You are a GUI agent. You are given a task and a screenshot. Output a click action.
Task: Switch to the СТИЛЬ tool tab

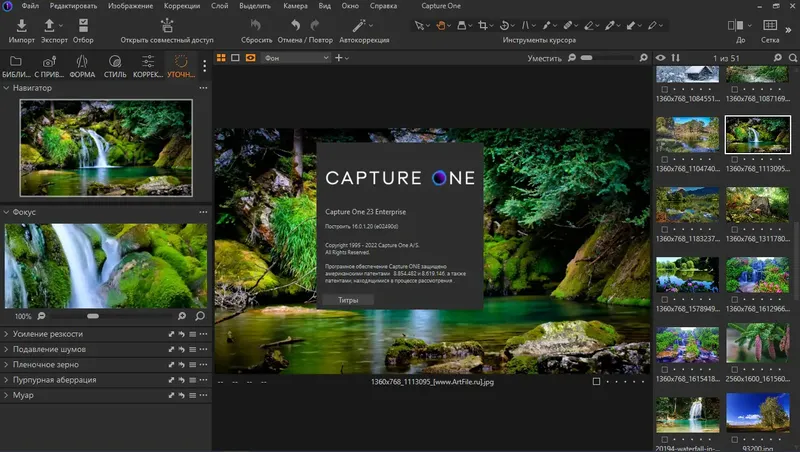(x=113, y=66)
